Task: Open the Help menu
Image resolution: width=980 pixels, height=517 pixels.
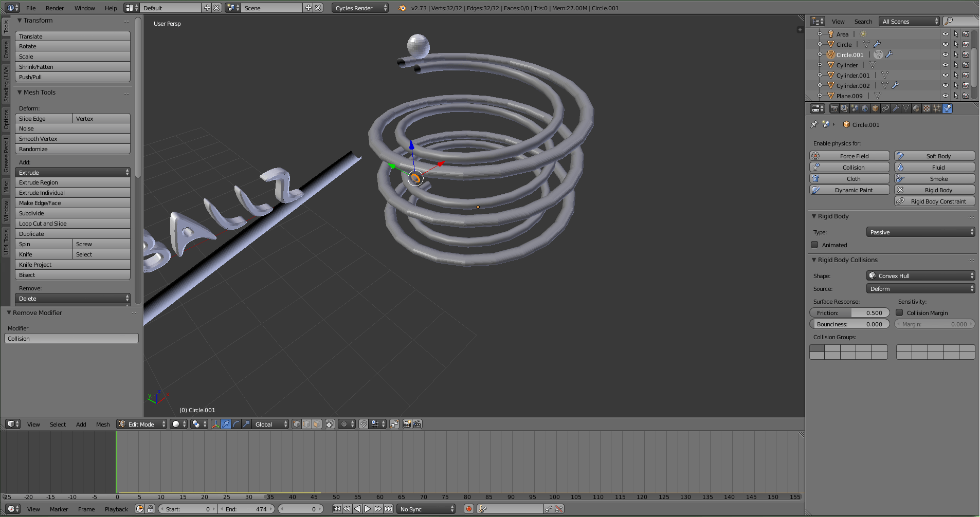Action: [111, 8]
